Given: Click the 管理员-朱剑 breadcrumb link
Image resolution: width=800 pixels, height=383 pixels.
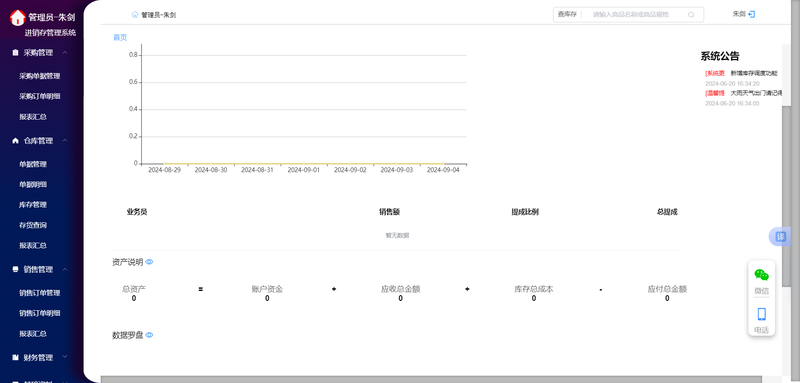Looking at the screenshot, I should [x=159, y=15].
